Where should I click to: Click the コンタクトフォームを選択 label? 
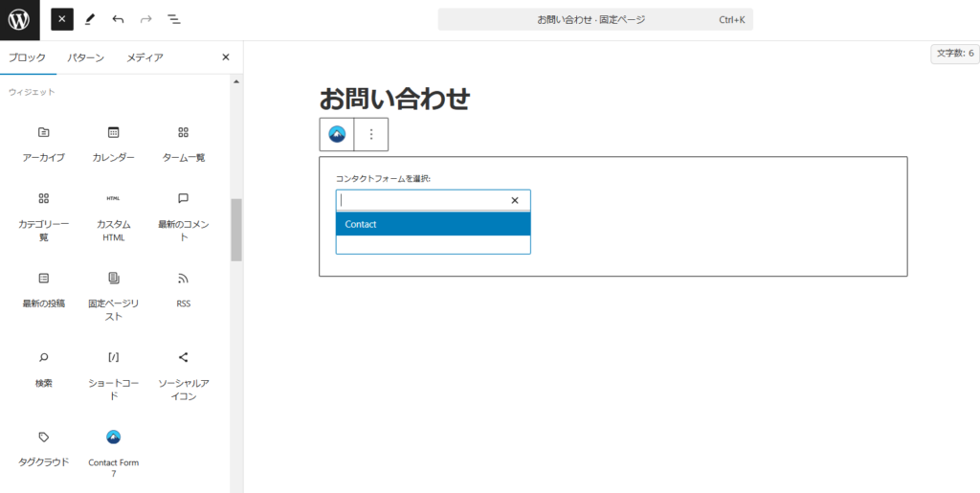tap(383, 179)
